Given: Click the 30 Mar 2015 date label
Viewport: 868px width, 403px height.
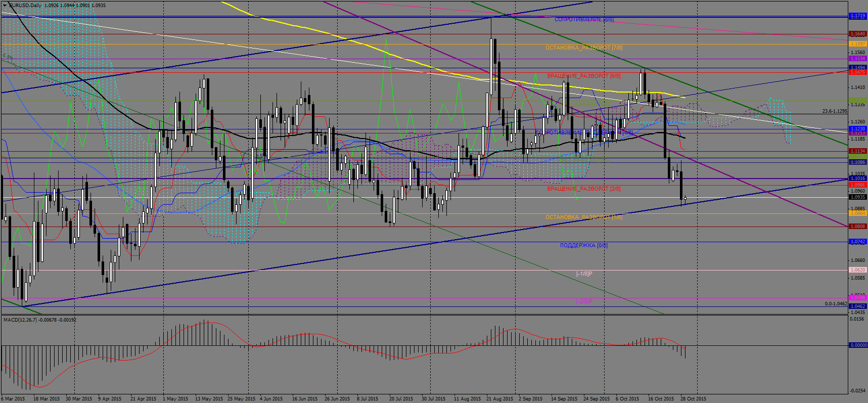Looking at the screenshot, I should click(x=79, y=399).
